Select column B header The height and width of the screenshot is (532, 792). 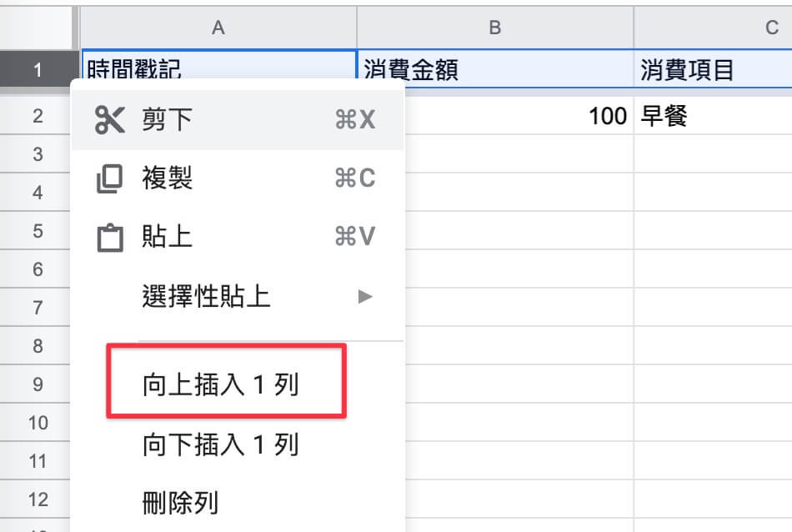point(495,28)
